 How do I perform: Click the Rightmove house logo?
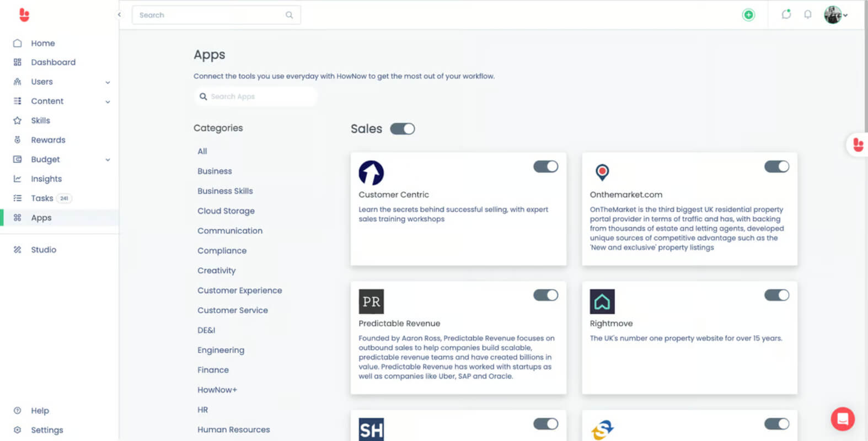(x=602, y=302)
